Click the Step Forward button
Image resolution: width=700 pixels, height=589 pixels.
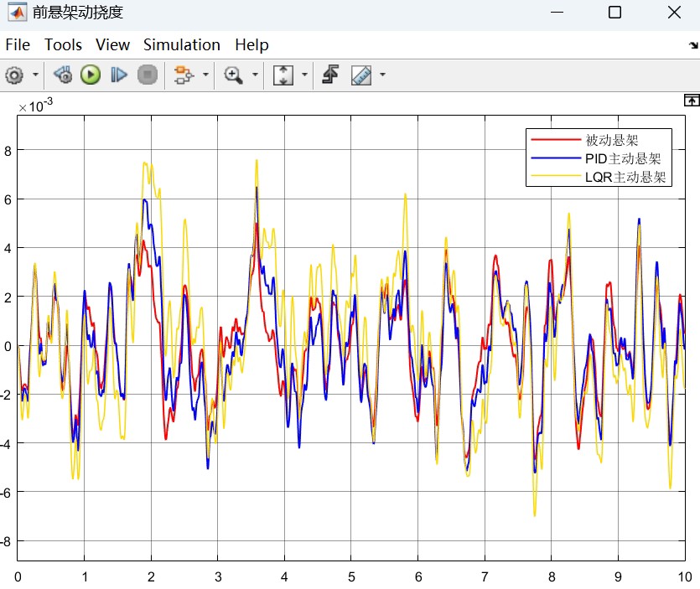click(119, 75)
